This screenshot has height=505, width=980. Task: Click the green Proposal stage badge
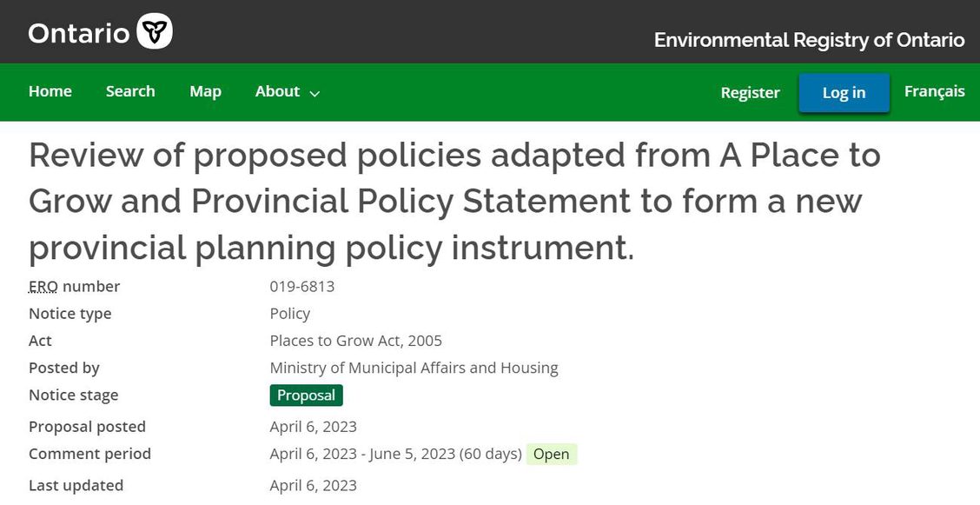[x=306, y=395]
